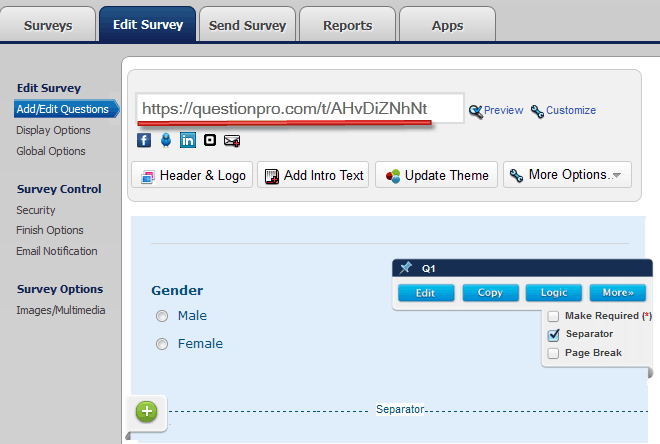Click the LinkedIn share icon
This screenshot has width=660, height=444.
(x=188, y=140)
